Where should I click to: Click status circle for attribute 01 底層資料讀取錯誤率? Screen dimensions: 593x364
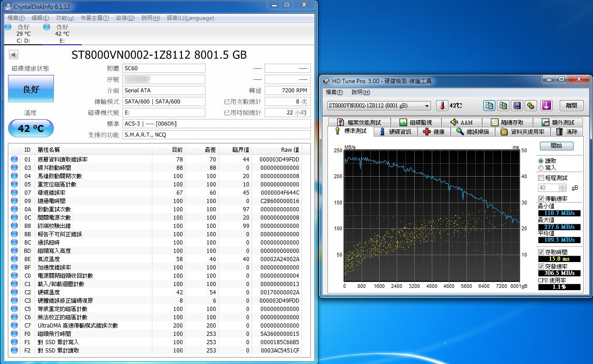(x=14, y=159)
